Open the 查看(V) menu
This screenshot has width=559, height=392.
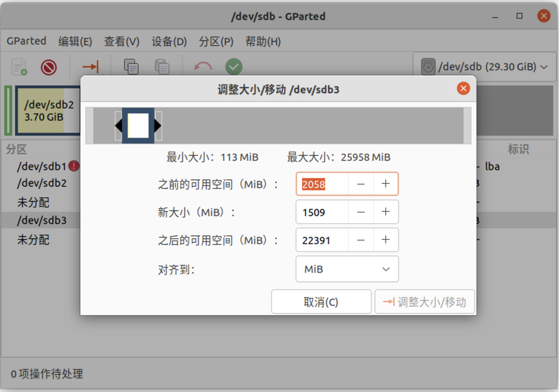[x=122, y=42]
